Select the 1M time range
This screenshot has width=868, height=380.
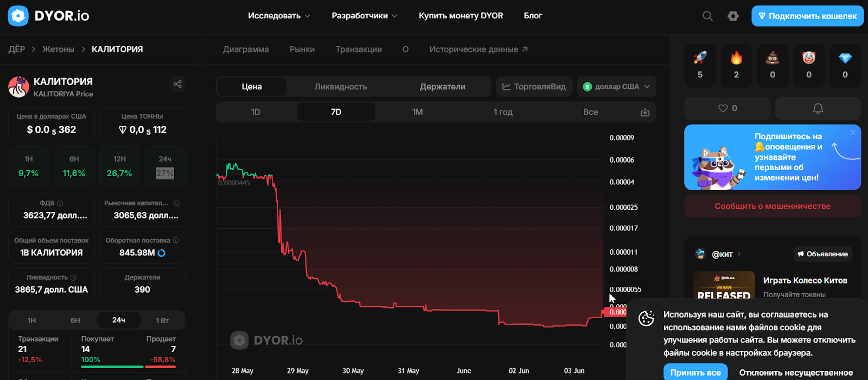click(417, 112)
